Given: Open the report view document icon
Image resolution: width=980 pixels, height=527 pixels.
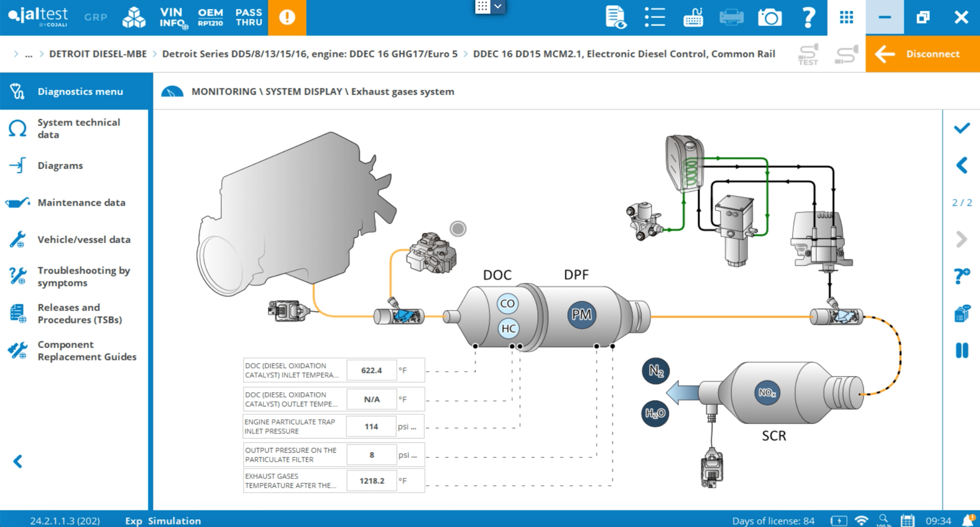Looking at the screenshot, I should tap(616, 17).
